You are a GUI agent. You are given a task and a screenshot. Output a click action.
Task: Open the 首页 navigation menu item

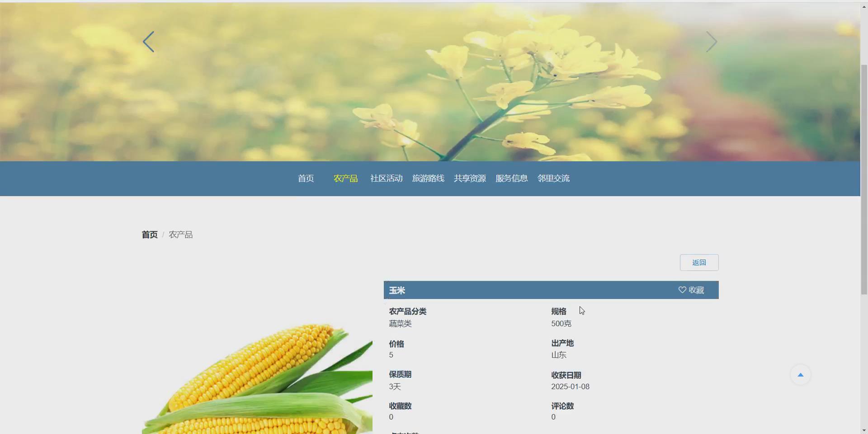pos(306,178)
